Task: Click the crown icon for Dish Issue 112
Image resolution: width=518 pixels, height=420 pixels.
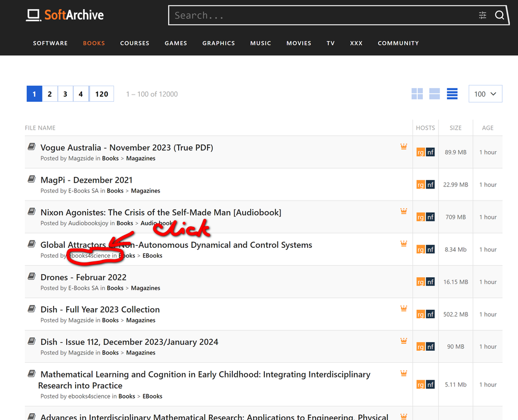Action: coord(403,340)
